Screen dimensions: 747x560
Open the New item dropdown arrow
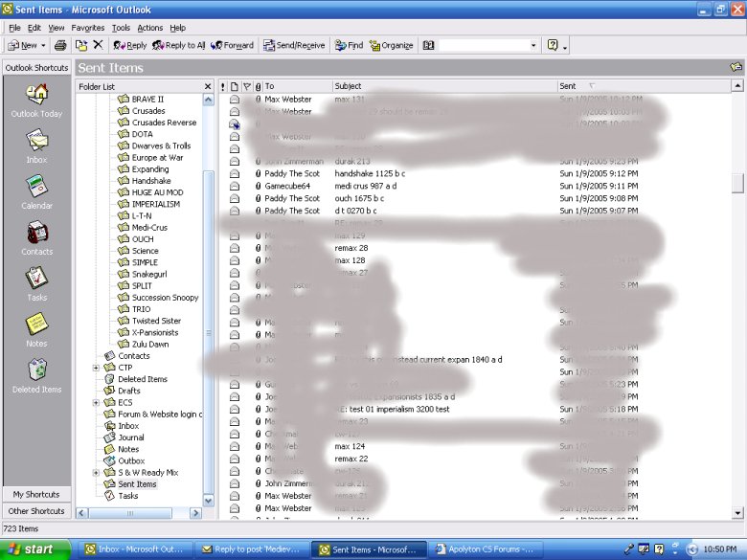pyautogui.click(x=45, y=45)
